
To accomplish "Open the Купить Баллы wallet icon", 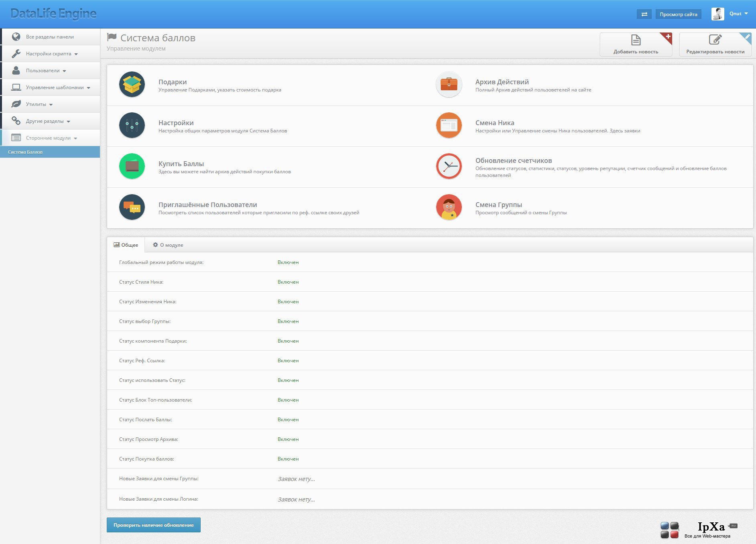I will point(132,166).
